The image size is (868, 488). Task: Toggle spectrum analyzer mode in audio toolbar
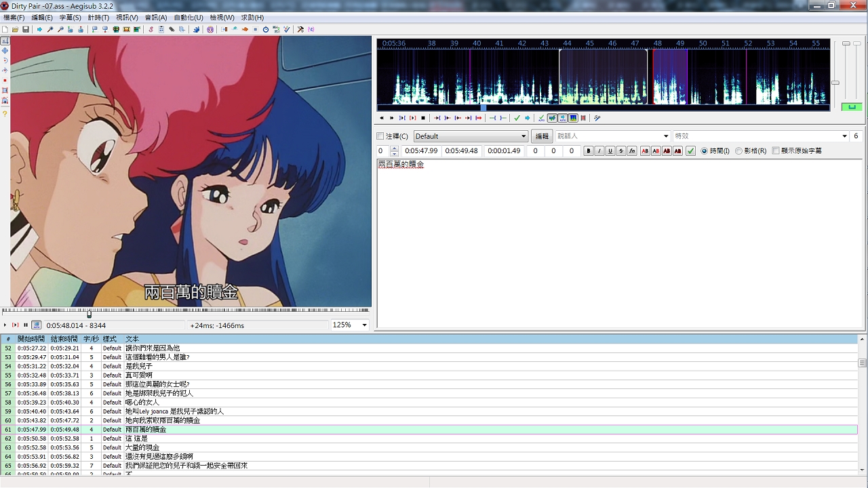[572, 118]
